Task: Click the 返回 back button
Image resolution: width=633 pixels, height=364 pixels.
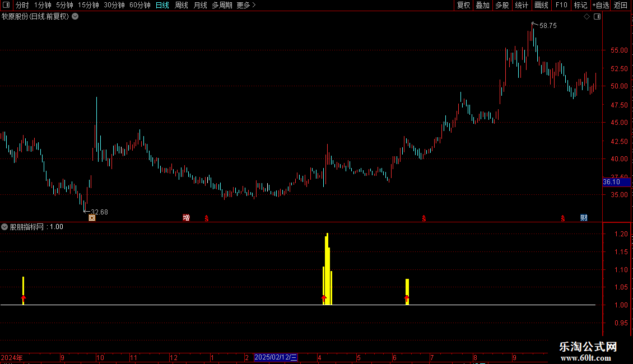Action: click(x=621, y=5)
